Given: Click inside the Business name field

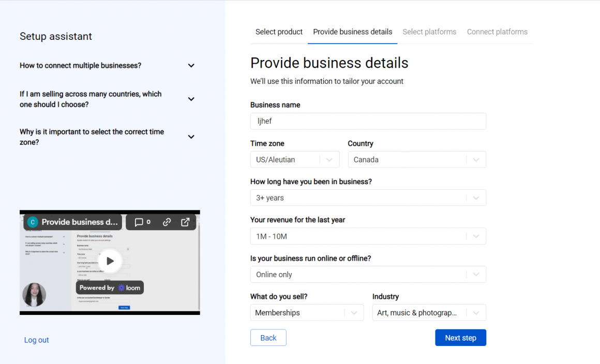Looking at the screenshot, I should click(368, 121).
